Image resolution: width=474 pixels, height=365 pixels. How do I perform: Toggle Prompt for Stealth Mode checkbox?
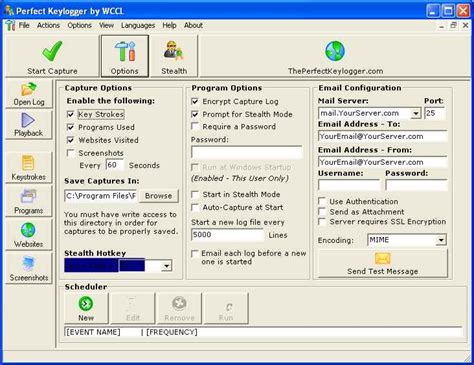[195, 114]
